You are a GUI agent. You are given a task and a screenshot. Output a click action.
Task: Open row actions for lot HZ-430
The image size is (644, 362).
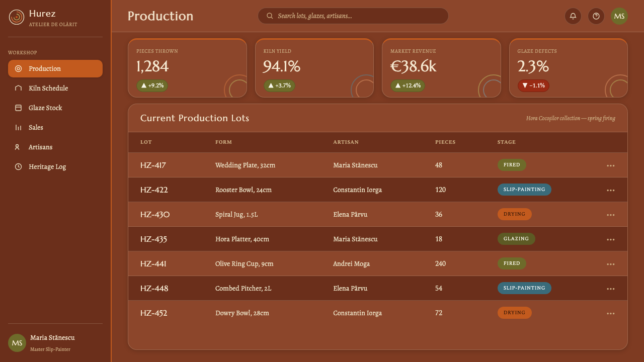[x=611, y=215]
